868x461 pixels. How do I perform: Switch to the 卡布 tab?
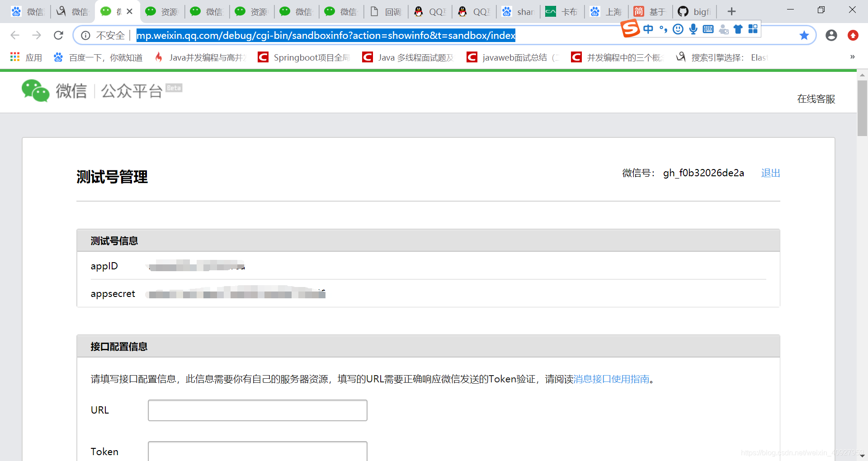(562, 11)
